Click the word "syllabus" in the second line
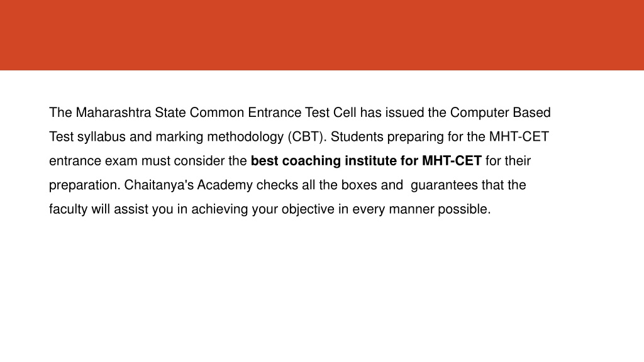This screenshot has width=644, height=362. (101, 136)
